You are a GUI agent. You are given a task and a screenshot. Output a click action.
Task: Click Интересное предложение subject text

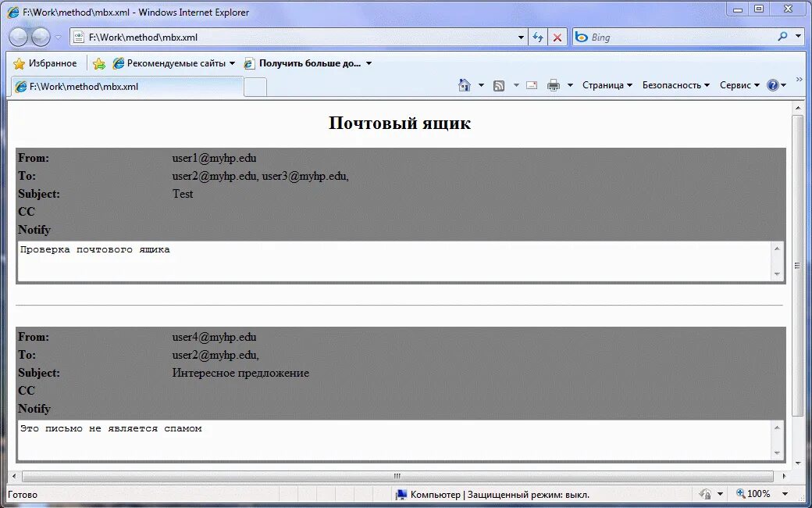pyautogui.click(x=240, y=373)
